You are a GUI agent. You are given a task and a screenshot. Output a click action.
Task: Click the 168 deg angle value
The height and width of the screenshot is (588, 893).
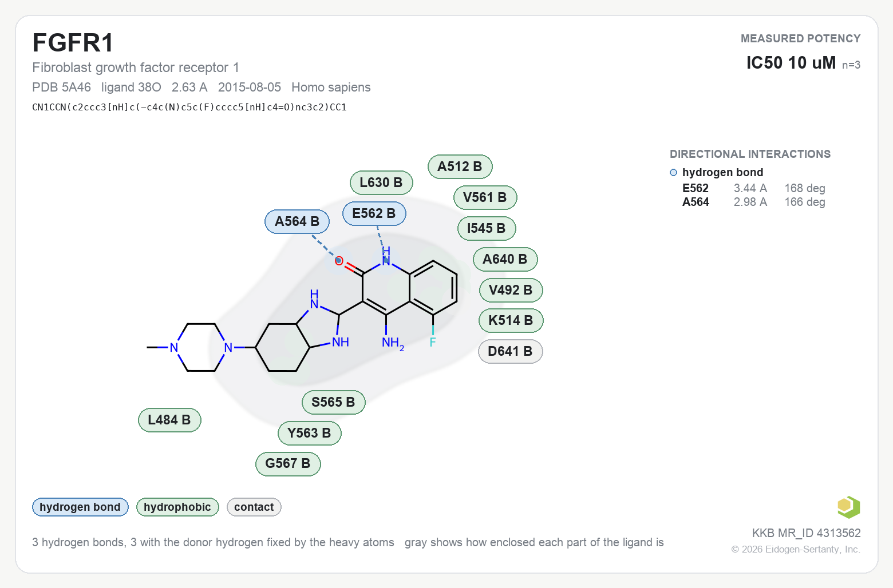[x=805, y=188]
